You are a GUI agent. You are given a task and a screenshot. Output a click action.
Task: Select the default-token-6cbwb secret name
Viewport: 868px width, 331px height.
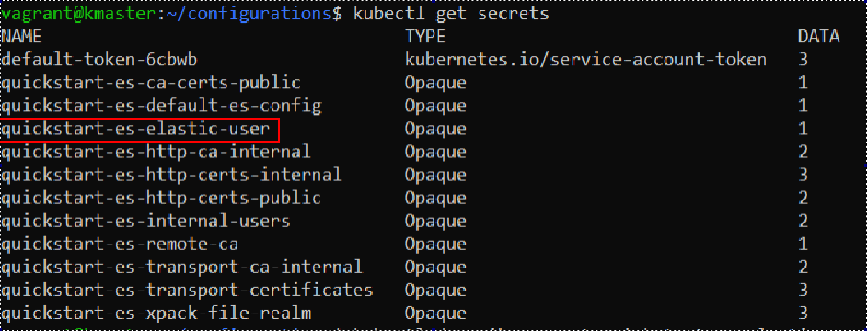[x=99, y=60]
